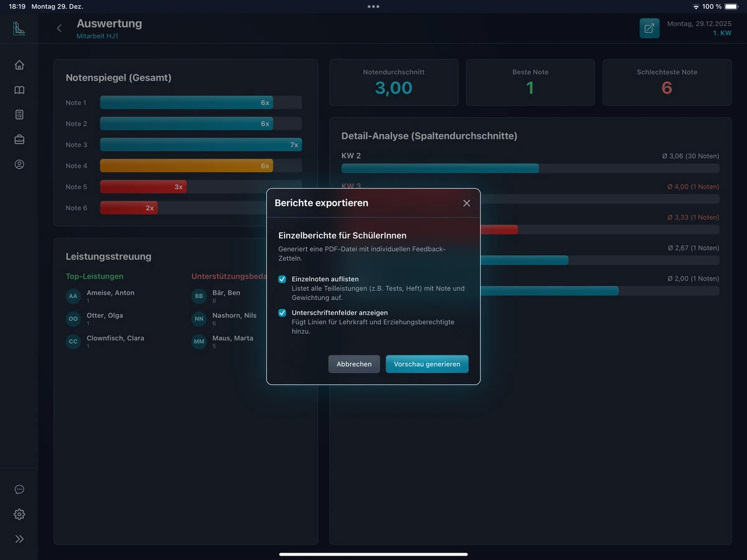The width and height of the screenshot is (747, 560).
Task: Click the Notendurchschnitt 3,00 card
Action: (x=393, y=83)
